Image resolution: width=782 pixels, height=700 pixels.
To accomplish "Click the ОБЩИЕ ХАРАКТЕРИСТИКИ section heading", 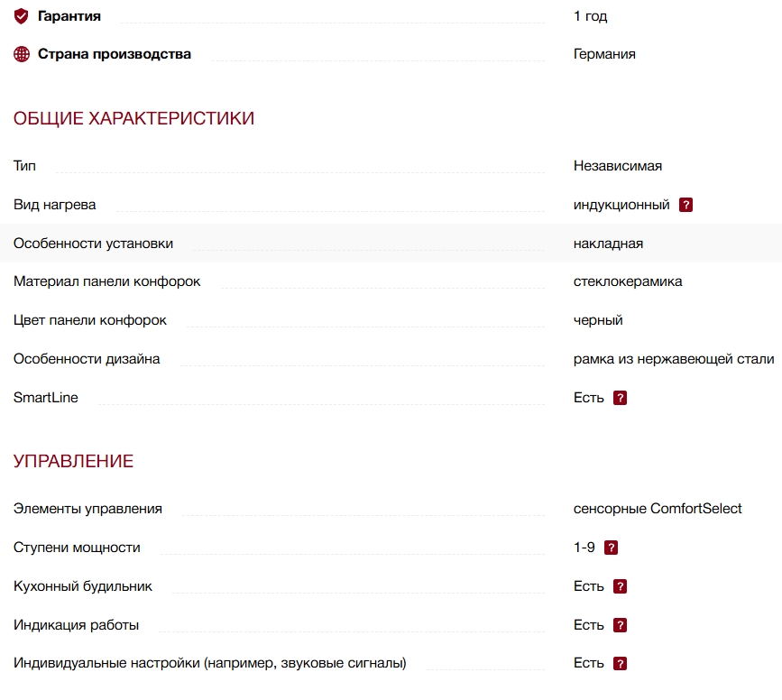I will tap(133, 118).
